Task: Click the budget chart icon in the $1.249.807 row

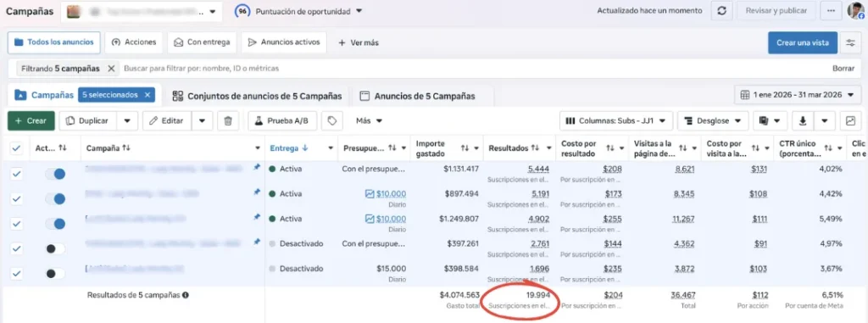Action: (x=370, y=219)
